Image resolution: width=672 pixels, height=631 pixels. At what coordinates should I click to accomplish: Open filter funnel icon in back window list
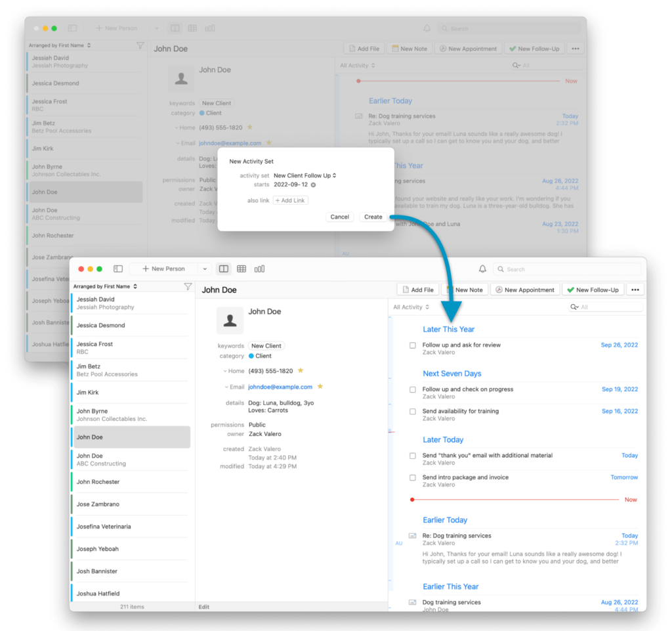140,45
